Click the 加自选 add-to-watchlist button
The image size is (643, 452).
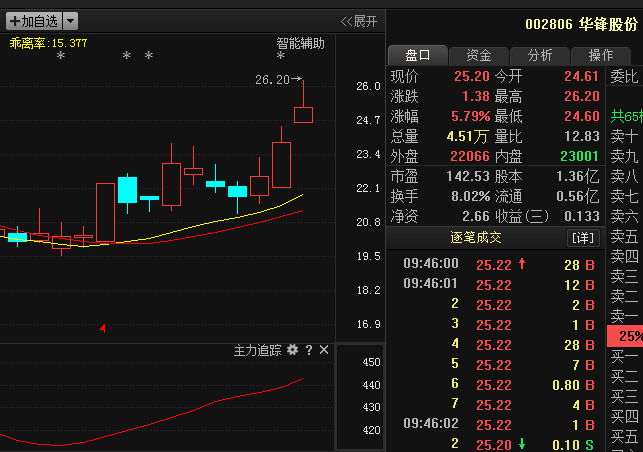[x=34, y=21]
